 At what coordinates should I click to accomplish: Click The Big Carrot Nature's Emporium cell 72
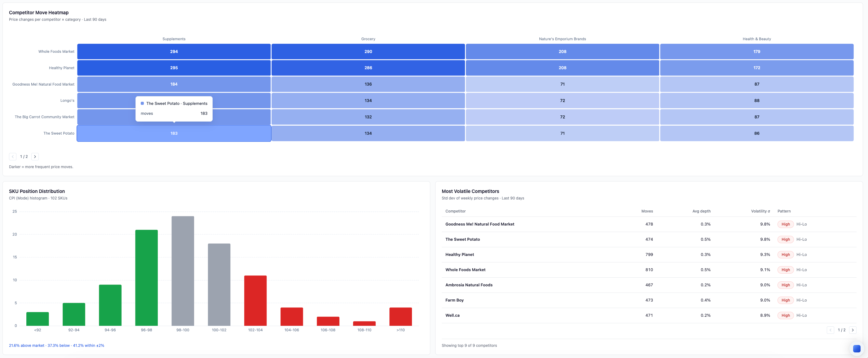click(x=562, y=117)
